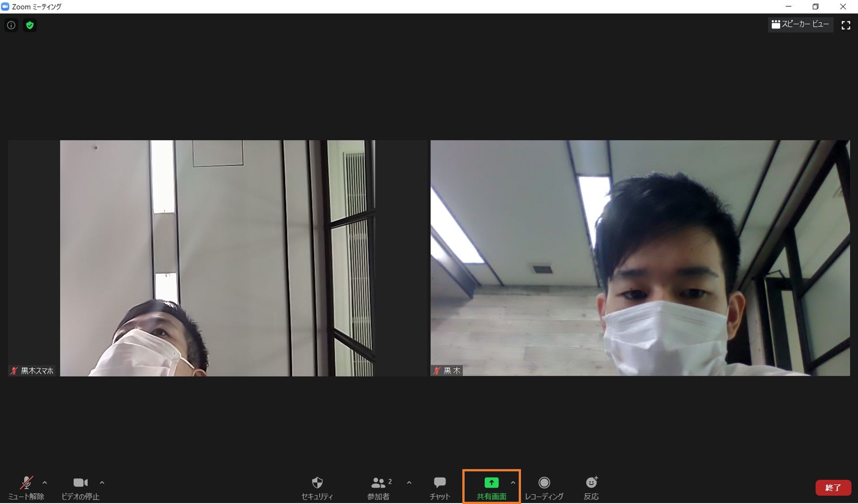Open video options arrow beside camera
The height and width of the screenshot is (504, 858).
pyautogui.click(x=102, y=483)
